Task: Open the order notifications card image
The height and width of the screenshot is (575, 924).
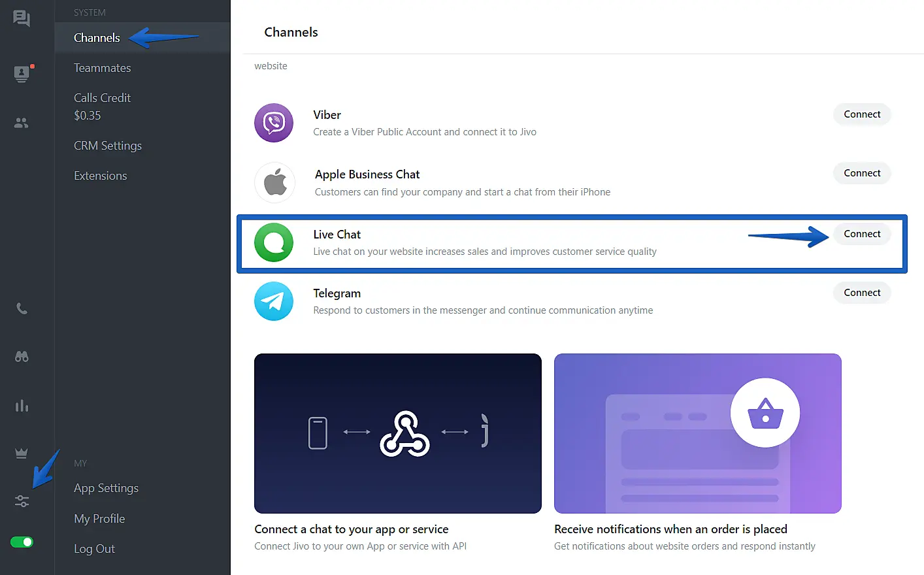Action: 698,433
